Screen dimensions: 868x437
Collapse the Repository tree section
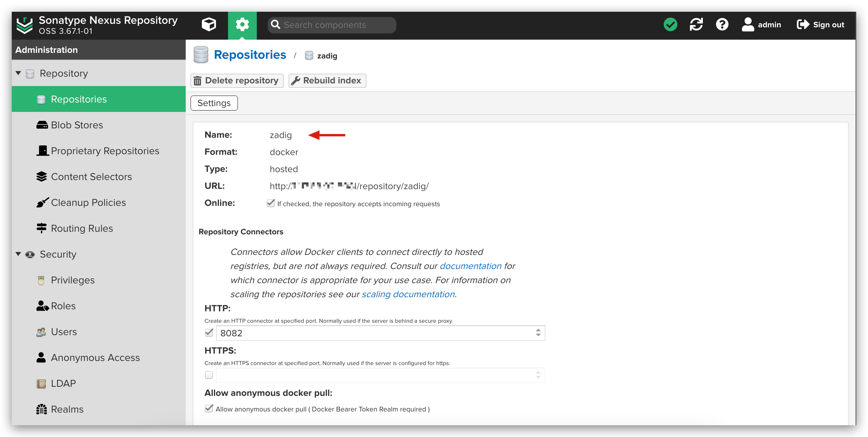click(x=19, y=73)
